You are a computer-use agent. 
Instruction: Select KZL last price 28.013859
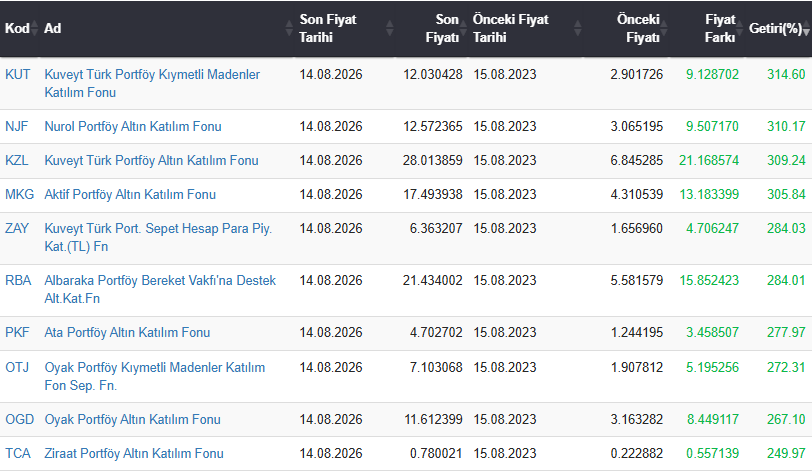(x=432, y=160)
